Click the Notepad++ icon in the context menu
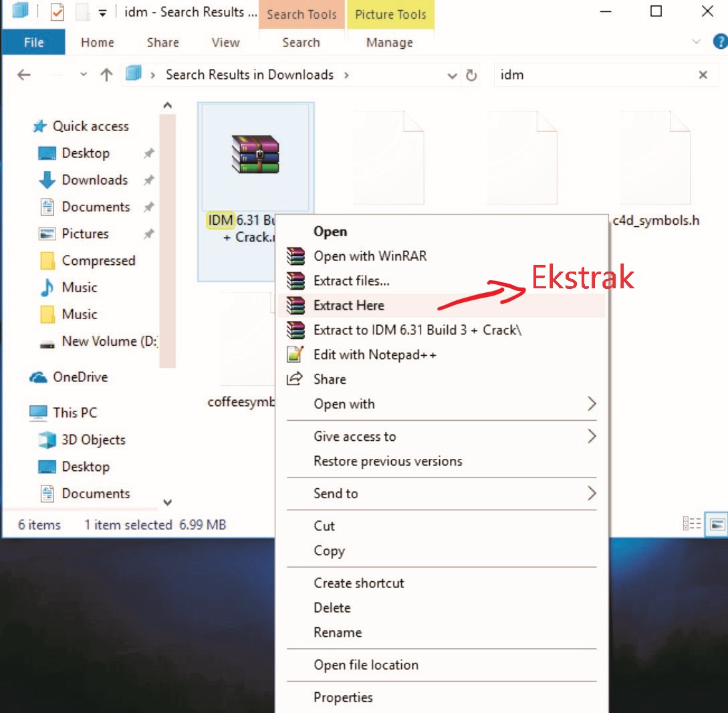Screen dimensions: 728x713 [295, 354]
